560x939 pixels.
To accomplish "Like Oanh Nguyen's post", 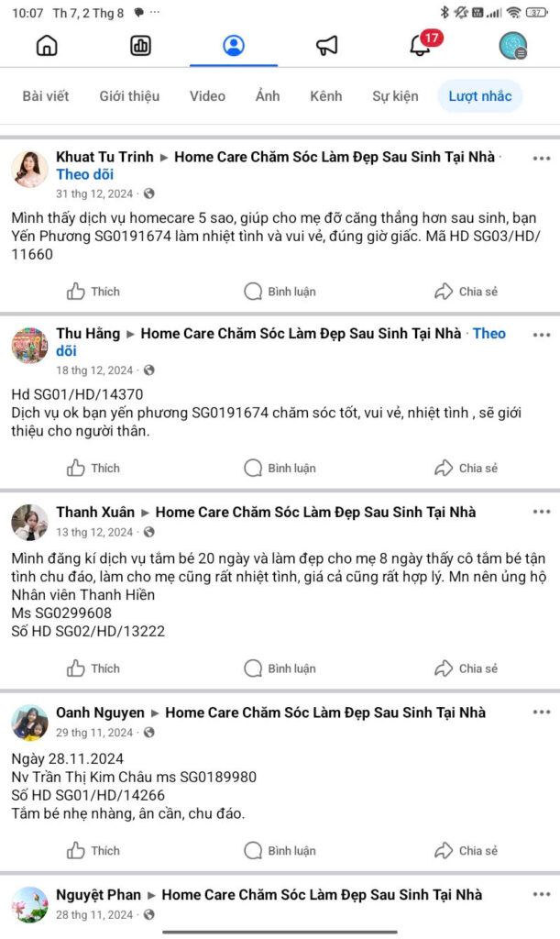I will 93,850.
